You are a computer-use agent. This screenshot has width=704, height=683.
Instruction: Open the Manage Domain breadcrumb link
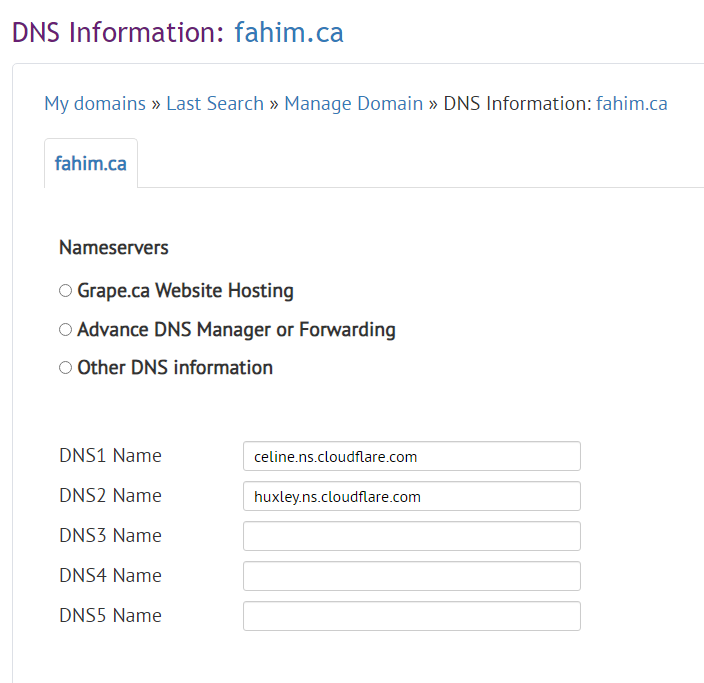point(353,104)
